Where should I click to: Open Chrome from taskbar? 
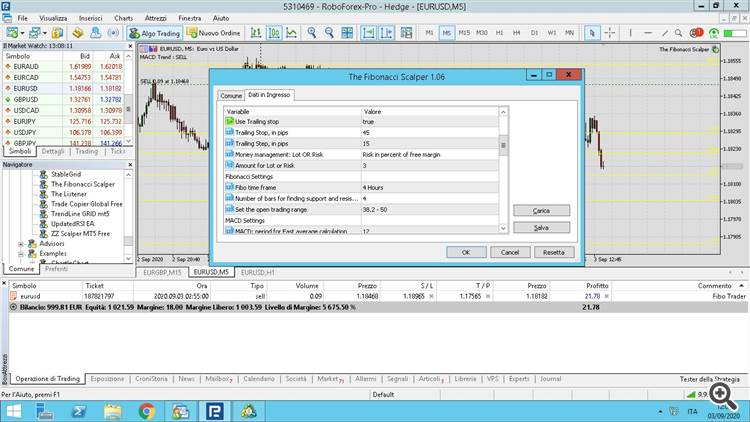146,411
